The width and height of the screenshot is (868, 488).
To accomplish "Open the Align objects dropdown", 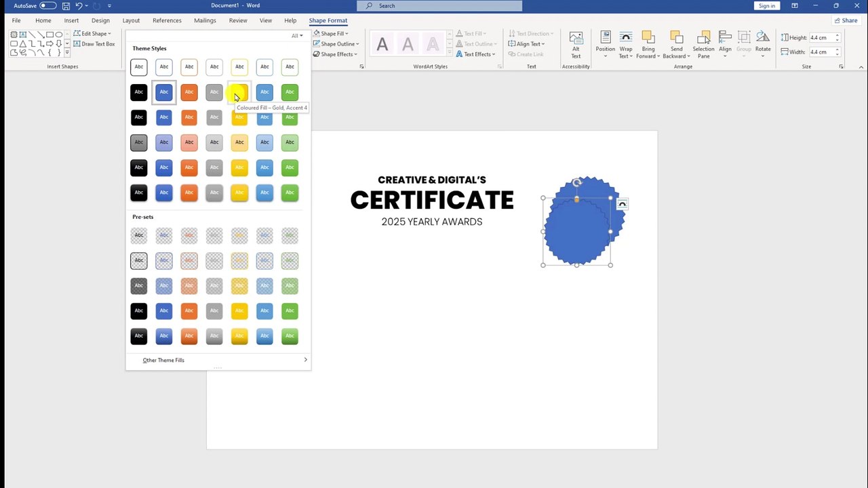I will tap(725, 45).
